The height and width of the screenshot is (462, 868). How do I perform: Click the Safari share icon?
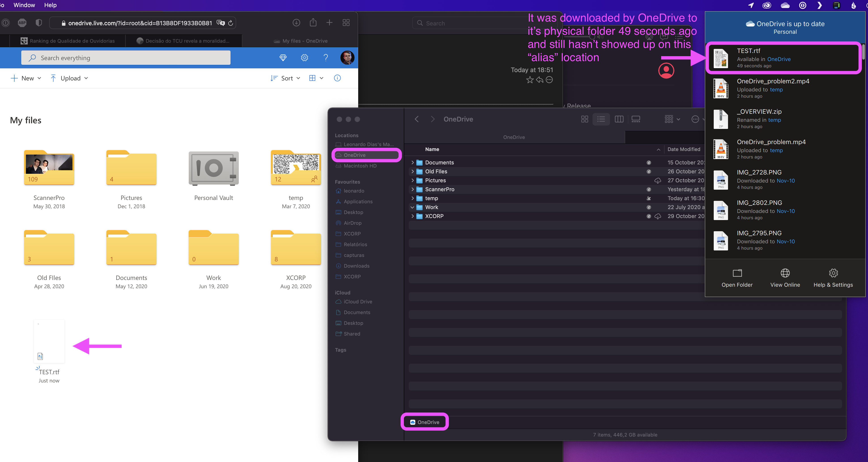point(313,23)
